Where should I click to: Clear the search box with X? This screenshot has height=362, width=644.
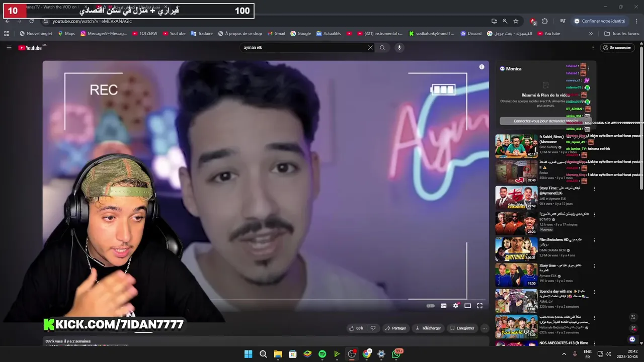coord(370,47)
